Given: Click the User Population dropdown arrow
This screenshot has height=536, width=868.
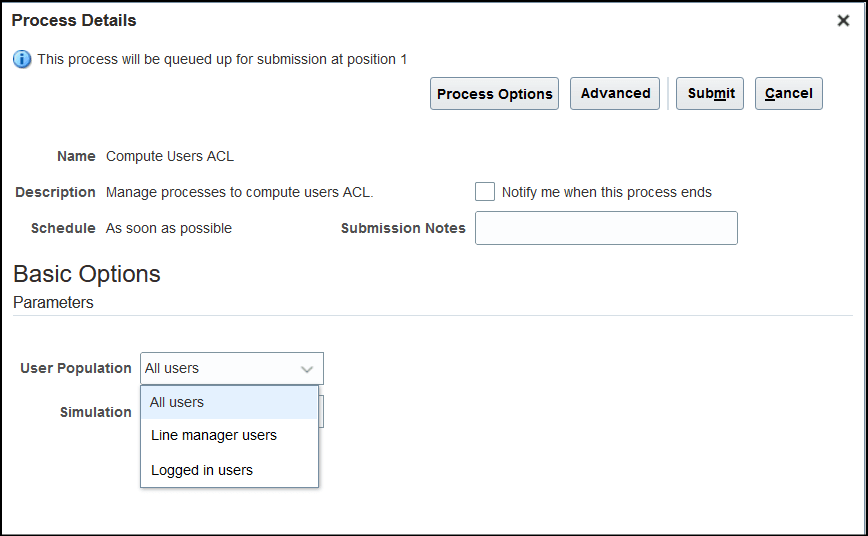Looking at the screenshot, I should click(307, 369).
